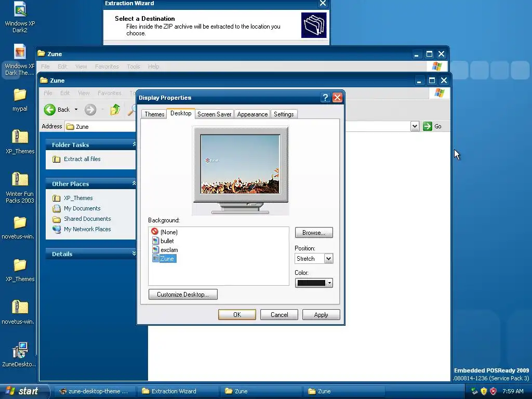Screen dimensions: 532x399
Task: Click the security shield icon in the system tray
Action: (484, 391)
